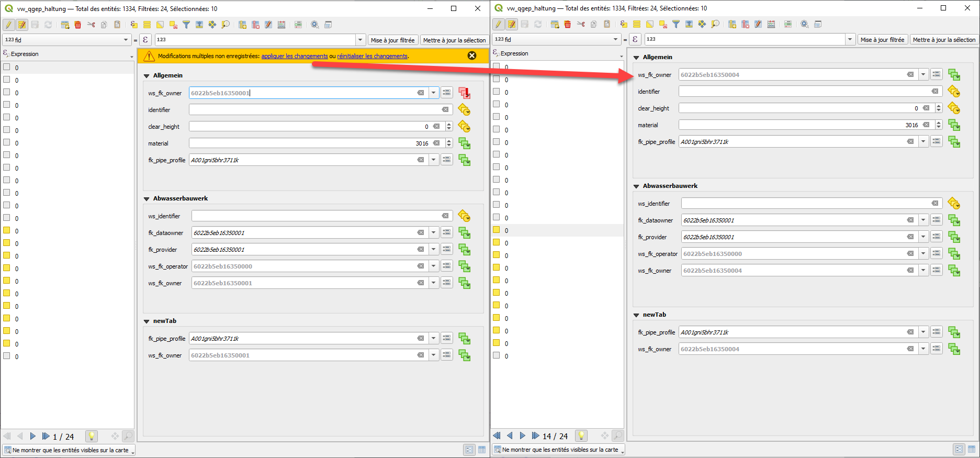Toggle multi edit mode in left window
This screenshot has height=458, width=980.
pos(22,25)
